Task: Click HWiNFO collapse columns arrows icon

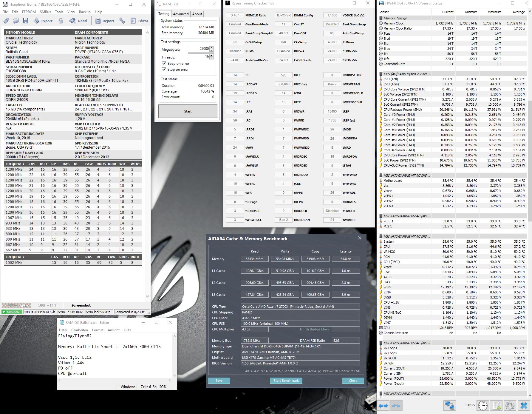Action: click(396, 406)
